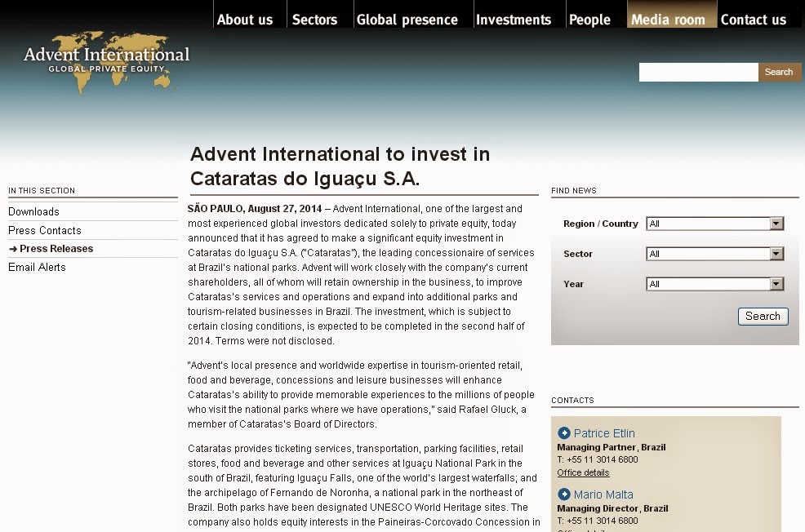The height and width of the screenshot is (532, 805).
Task: Click the Find News Search button
Action: coord(763,316)
